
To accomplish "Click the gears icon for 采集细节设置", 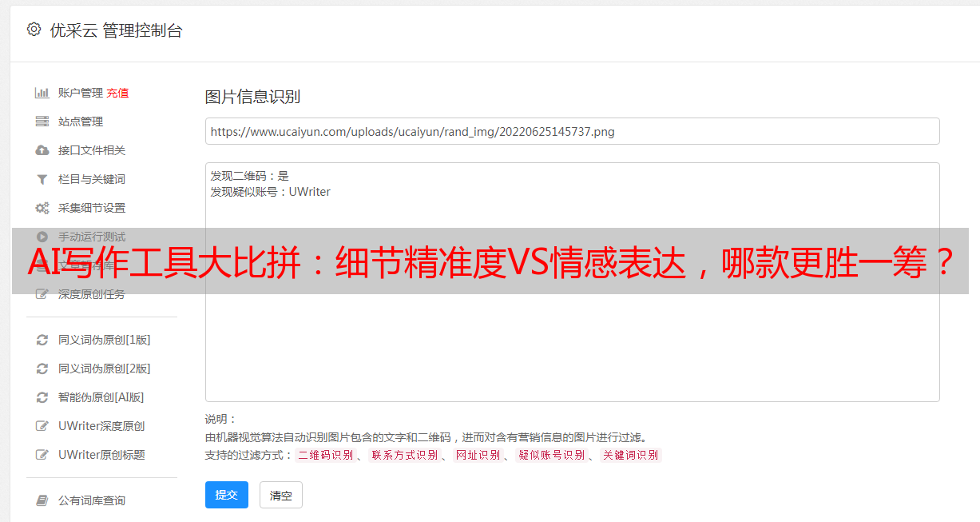I will (42, 208).
